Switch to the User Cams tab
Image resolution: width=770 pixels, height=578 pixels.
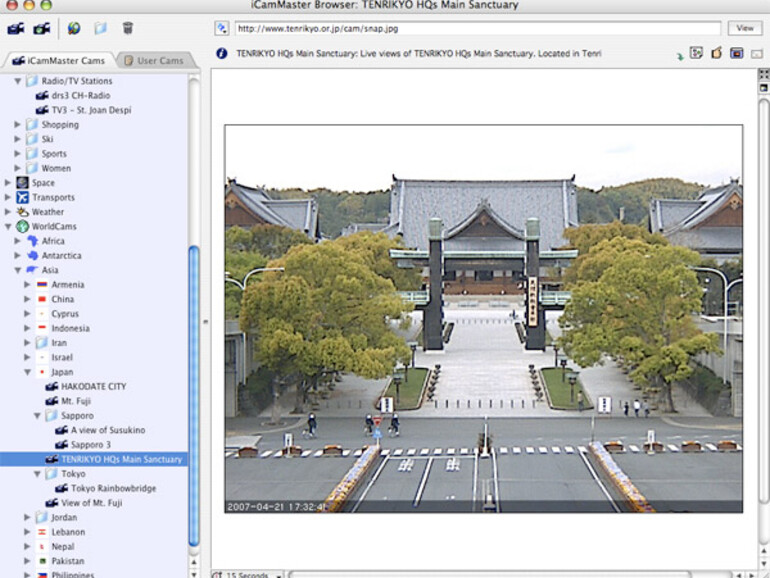tap(154, 61)
